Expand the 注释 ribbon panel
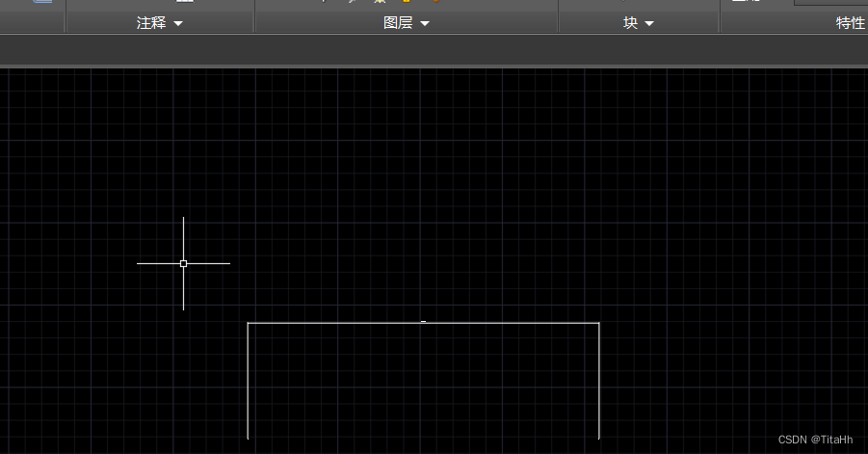 coord(159,23)
